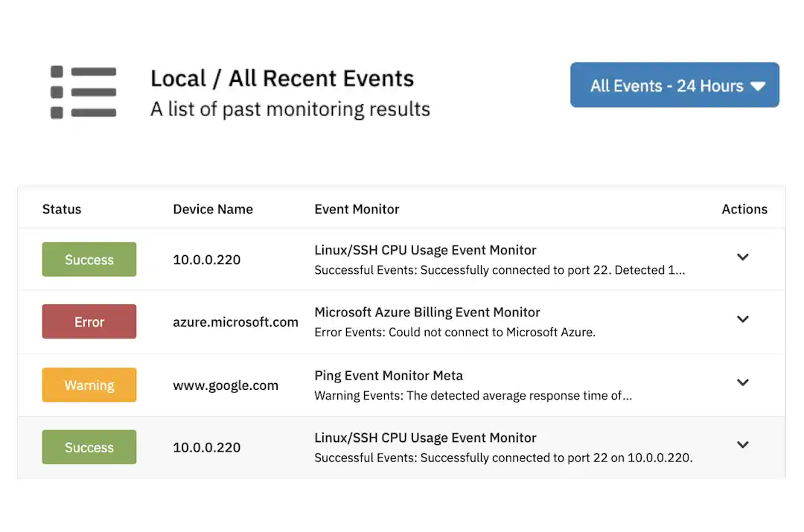Screen dimensions: 804x532
Task: Expand the Linux/SSH CPU Usage event details
Action: tap(742, 257)
